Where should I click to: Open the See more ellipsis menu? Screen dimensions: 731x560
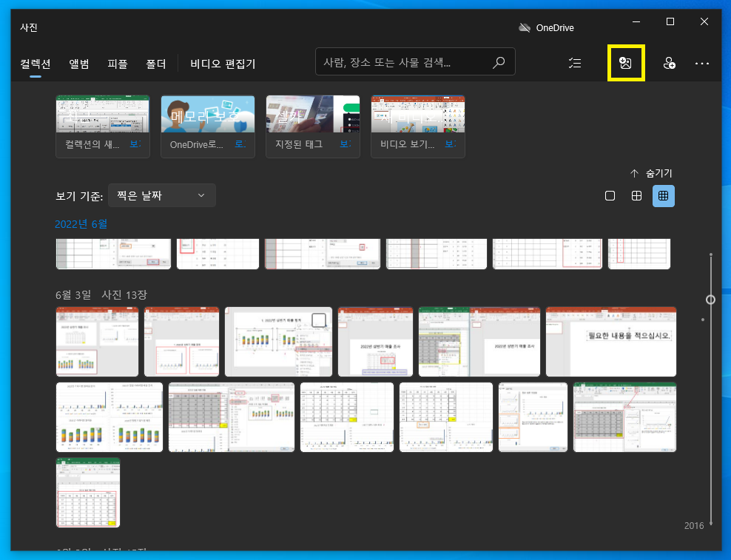click(x=701, y=64)
